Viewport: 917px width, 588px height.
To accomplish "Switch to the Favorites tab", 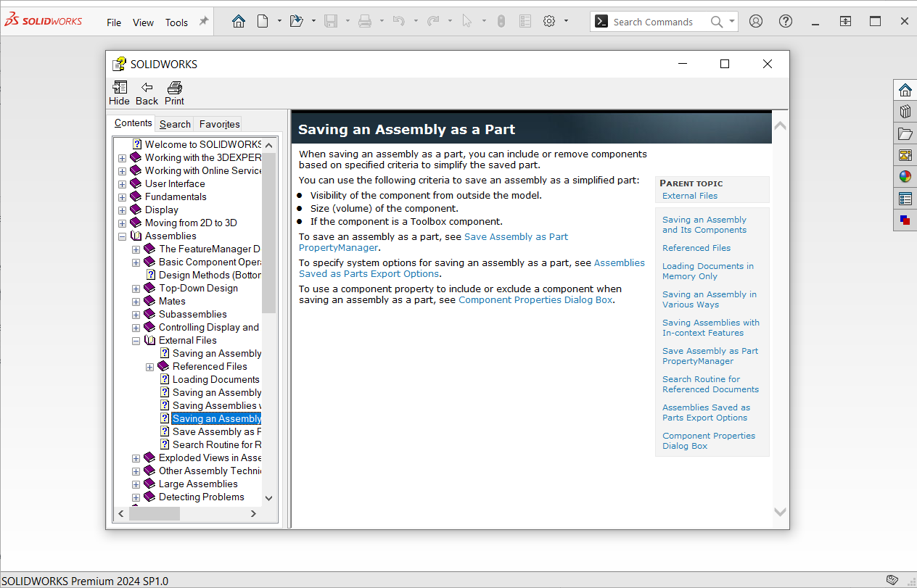I will 218,123.
